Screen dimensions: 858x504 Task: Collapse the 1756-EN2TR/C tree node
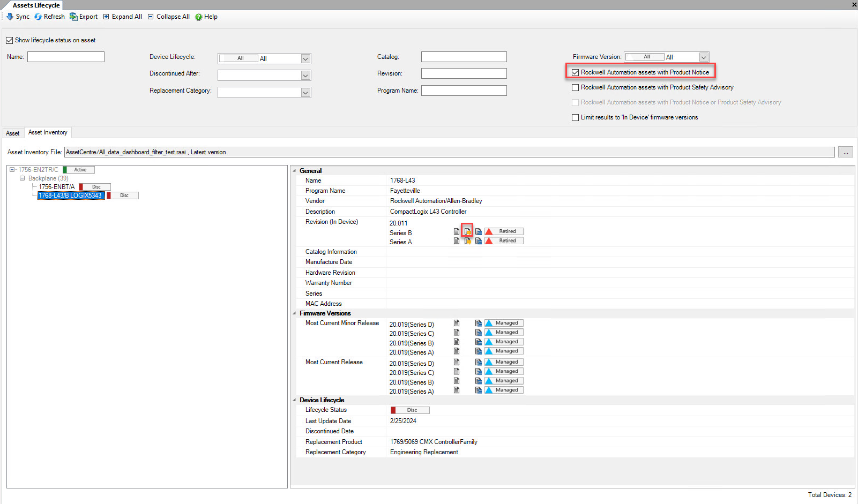pyautogui.click(x=12, y=170)
